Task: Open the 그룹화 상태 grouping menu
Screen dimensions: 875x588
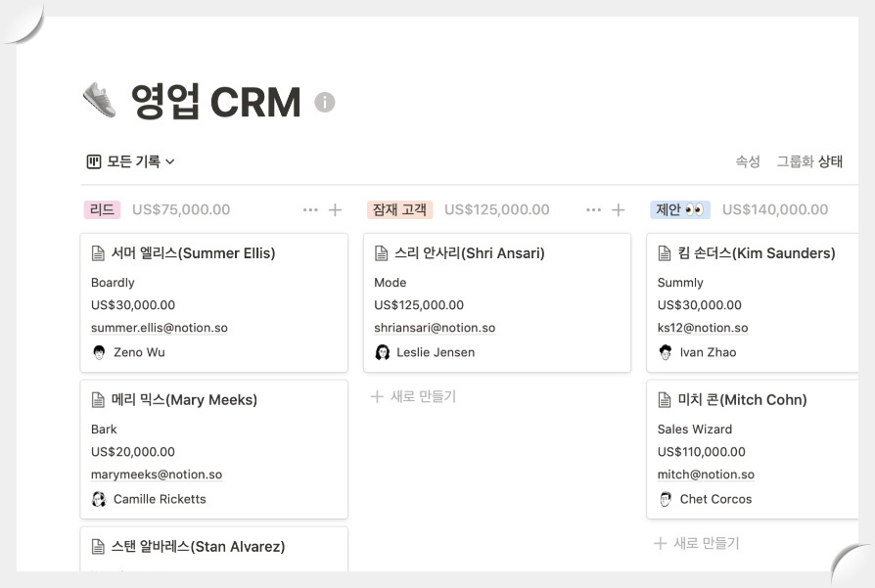Action: click(x=809, y=161)
